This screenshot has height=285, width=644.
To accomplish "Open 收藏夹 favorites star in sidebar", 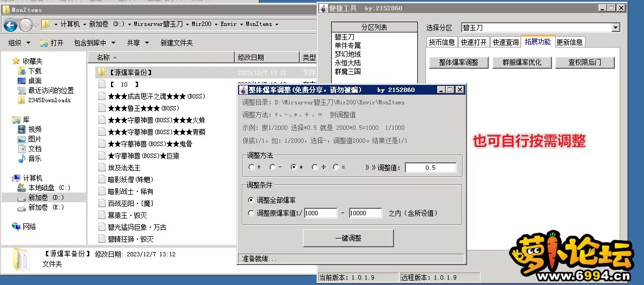I will click(16, 61).
